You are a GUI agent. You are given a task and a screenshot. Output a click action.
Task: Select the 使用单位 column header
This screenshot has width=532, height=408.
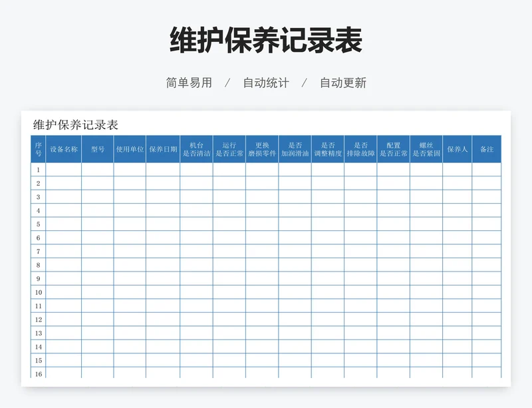(130, 149)
